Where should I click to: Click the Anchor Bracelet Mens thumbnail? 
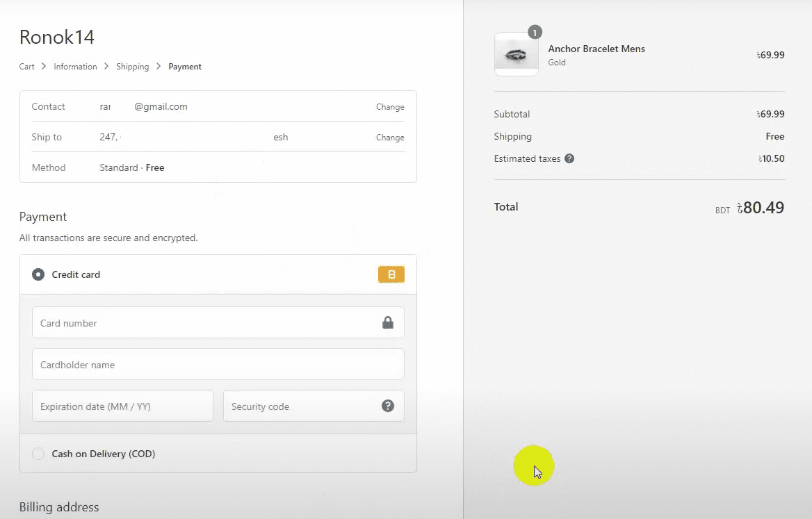516,54
